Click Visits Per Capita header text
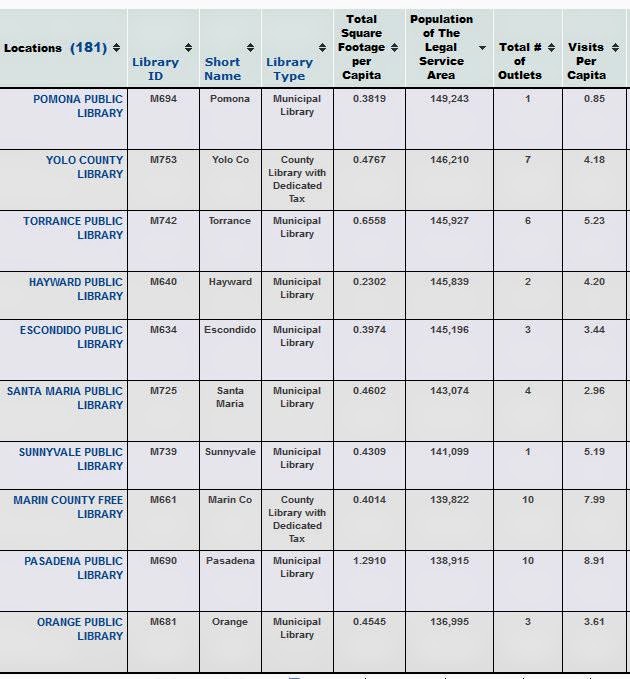This screenshot has height=679, width=630. (x=586, y=61)
